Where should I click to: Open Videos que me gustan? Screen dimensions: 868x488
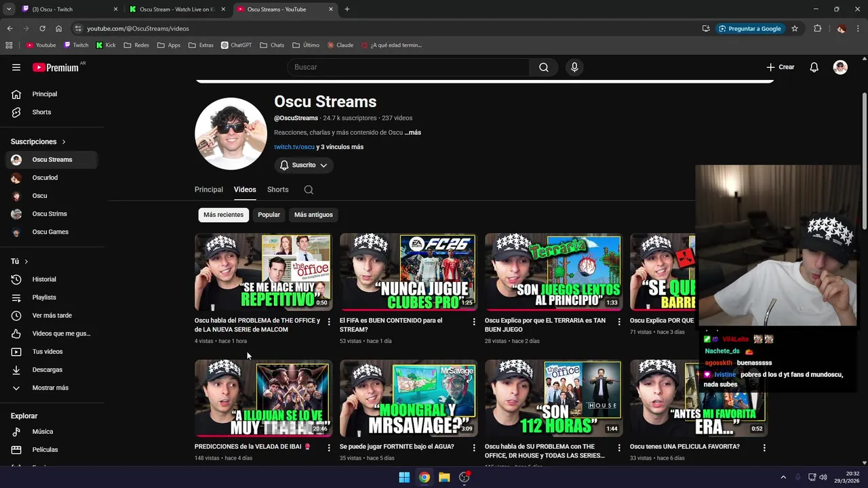pyautogui.click(x=52, y=333)
